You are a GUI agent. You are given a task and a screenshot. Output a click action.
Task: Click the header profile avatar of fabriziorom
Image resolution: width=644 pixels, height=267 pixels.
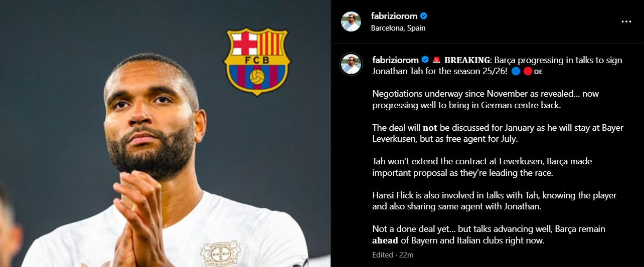(351, 22)
